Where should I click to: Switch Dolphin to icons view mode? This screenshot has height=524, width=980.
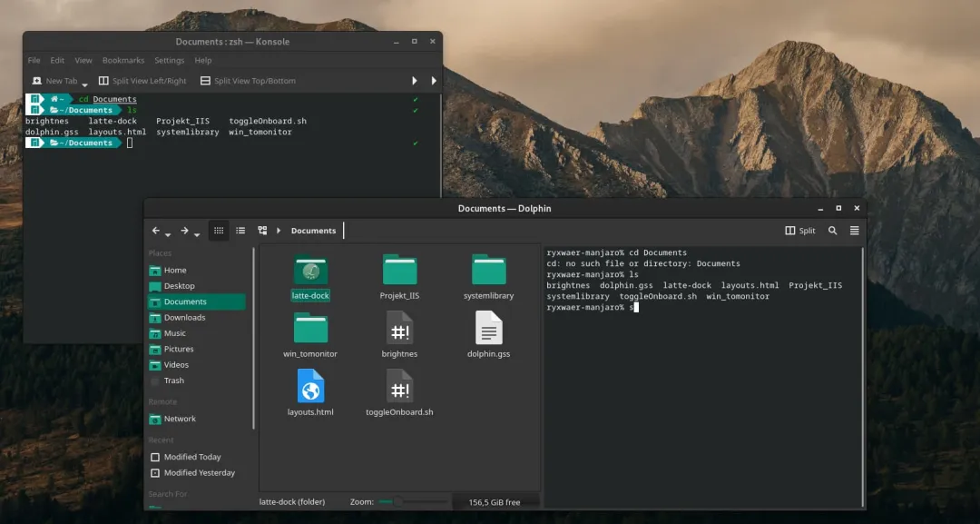pyautogui.click(x=219, y=231)
